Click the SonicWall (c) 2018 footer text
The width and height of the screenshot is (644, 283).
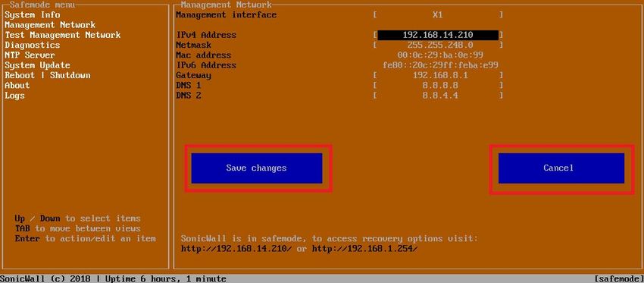coord(46,279)
